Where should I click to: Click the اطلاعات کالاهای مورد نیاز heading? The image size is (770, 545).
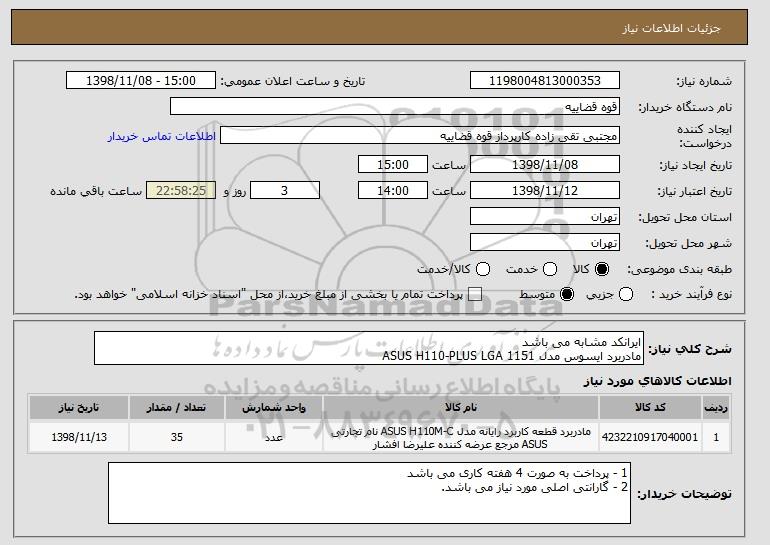click(x=657, y=381)
